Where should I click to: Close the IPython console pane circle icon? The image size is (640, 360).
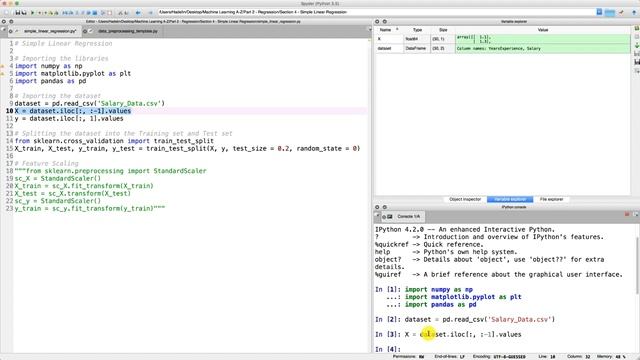coord(377,207)
